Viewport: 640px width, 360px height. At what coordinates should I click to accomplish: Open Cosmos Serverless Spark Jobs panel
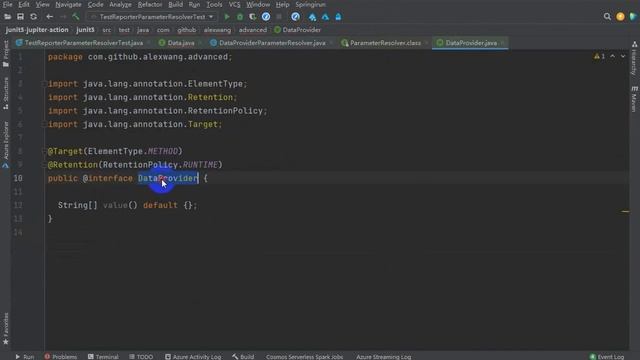304,356
